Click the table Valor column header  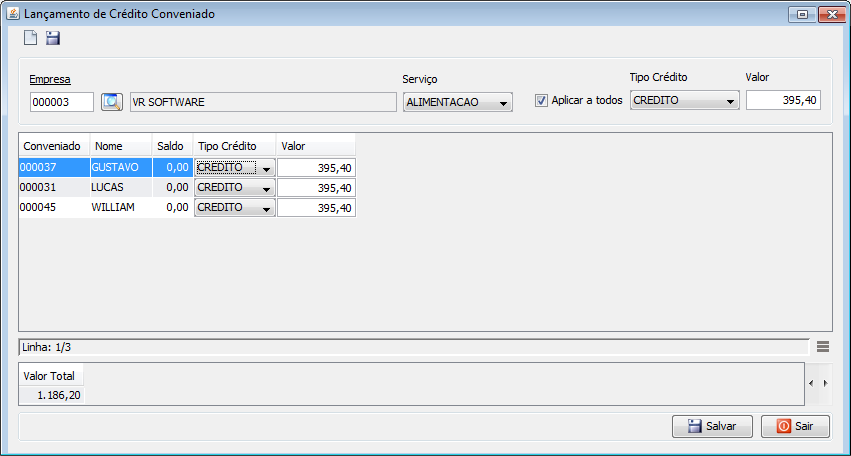tap(316, 146)
